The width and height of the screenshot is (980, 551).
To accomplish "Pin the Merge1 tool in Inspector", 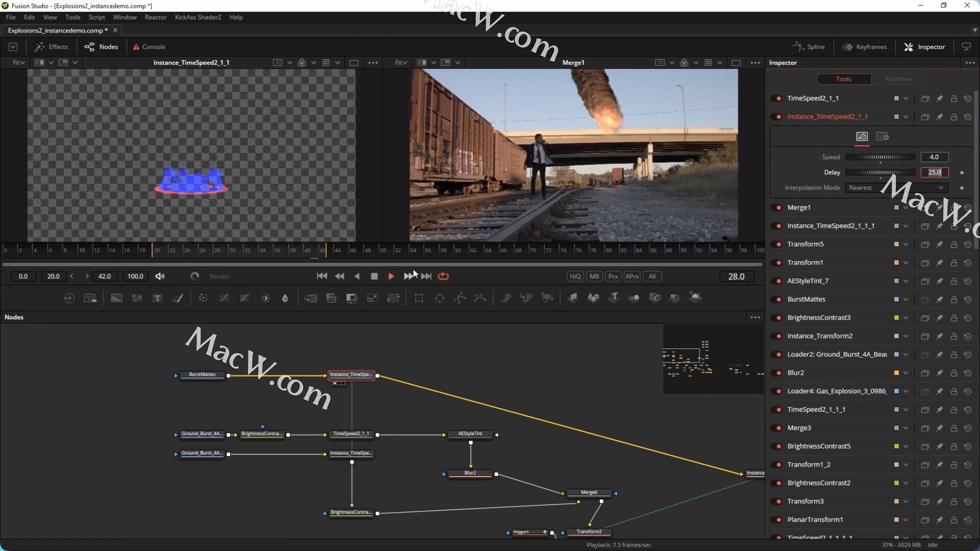I will [x=939, y=208].
